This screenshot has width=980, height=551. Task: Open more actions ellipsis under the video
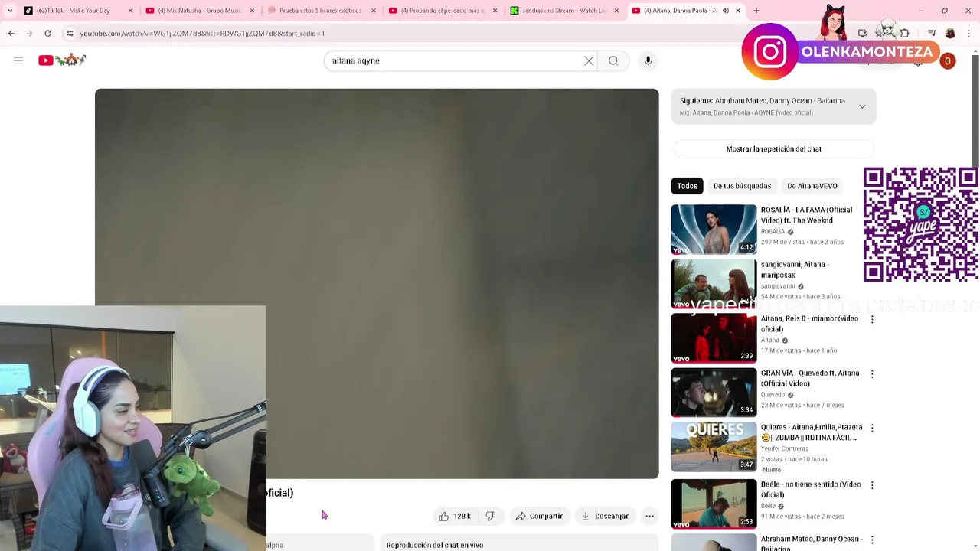pos(649,516)
